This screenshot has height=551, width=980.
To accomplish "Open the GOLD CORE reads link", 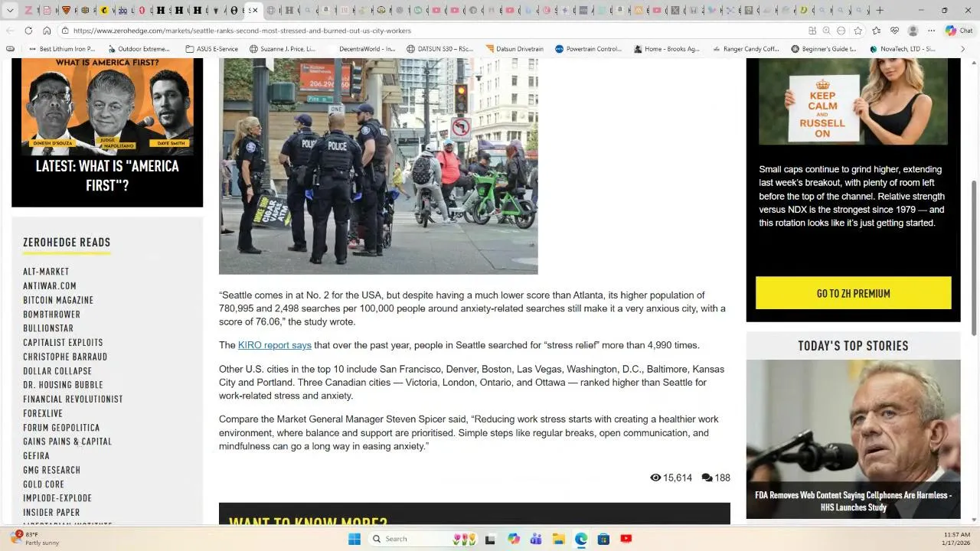I will click(x=44, y=484).
